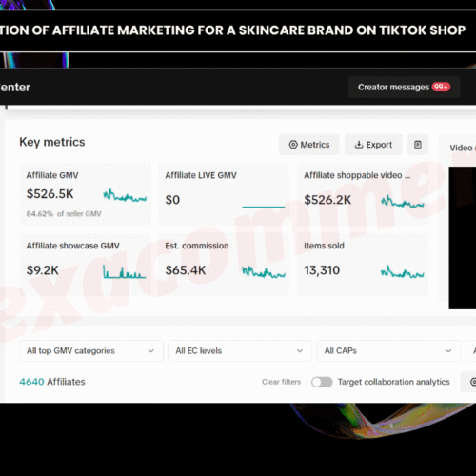Select the Items sold card
Screen dimensions: 476x476
pos(363,265)
